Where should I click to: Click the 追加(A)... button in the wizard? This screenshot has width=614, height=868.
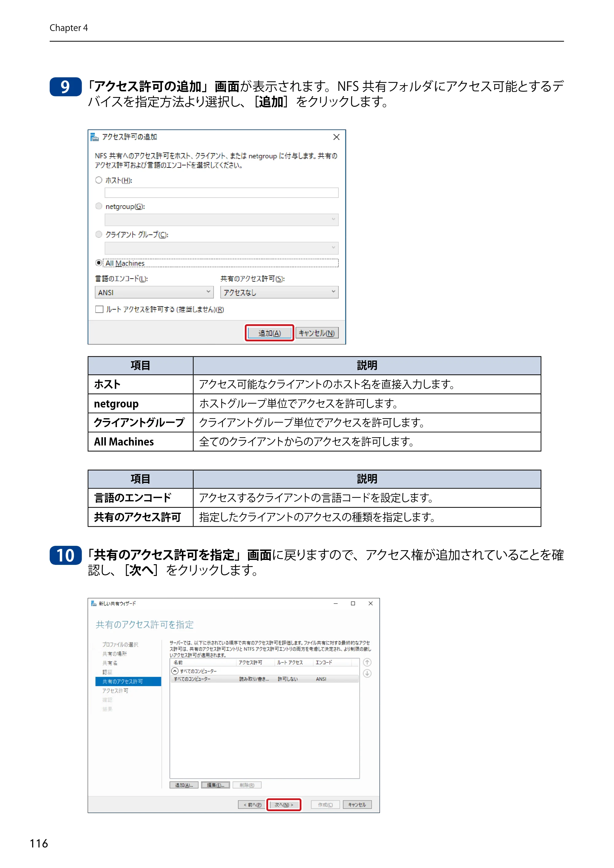coord(184,785)
